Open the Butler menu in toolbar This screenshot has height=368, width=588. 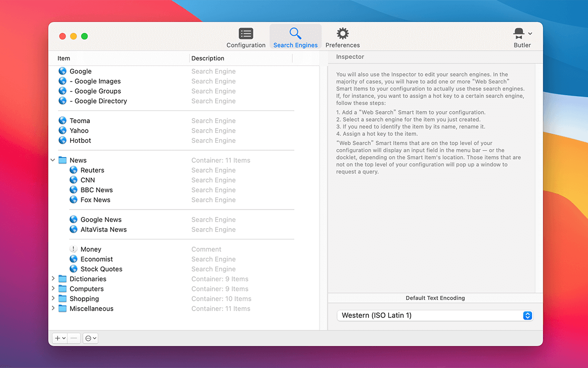click(x=522, y=38)
